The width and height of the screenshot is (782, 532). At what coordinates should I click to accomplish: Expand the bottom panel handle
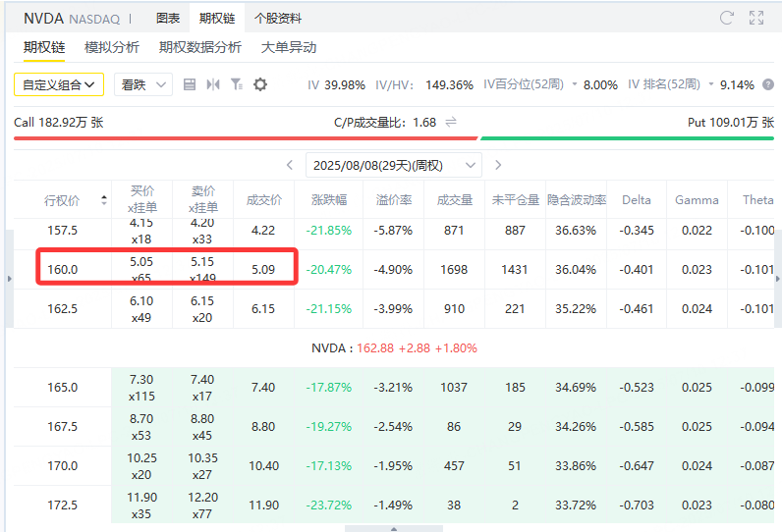[394, 528]
